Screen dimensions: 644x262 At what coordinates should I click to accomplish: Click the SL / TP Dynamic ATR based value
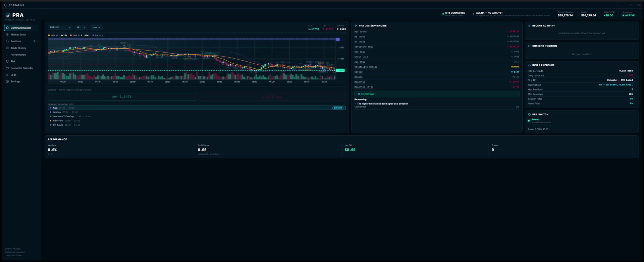coord(620,80)
